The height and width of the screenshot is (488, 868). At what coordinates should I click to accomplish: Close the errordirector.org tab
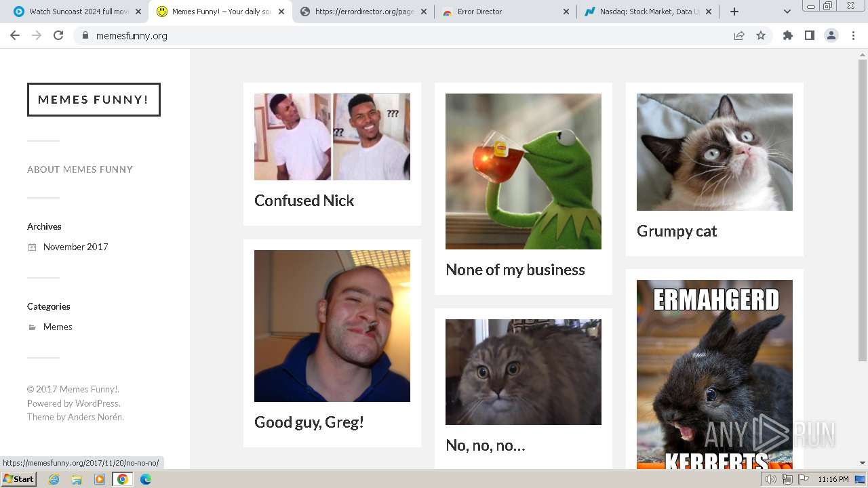pyautogui.click(x=424, y=12)
